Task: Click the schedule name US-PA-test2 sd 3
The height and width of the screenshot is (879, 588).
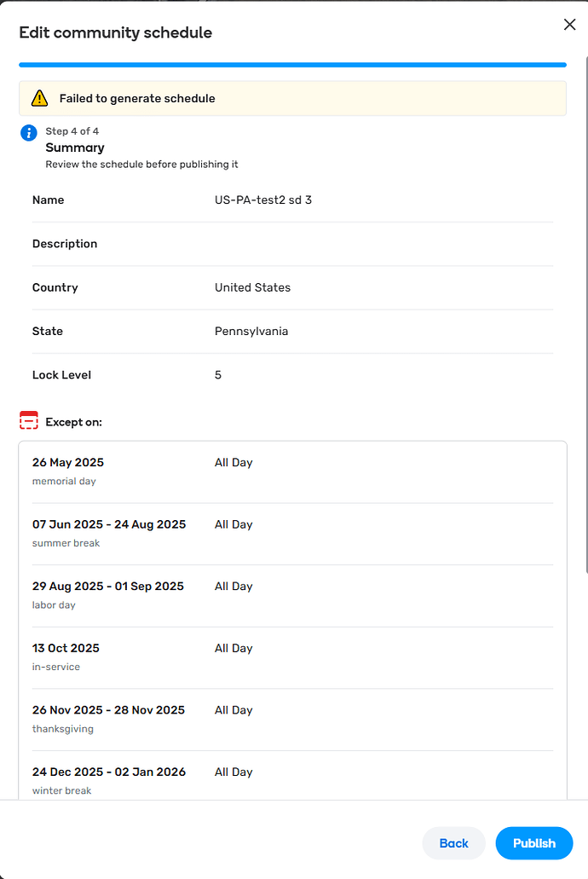Action: pyautogui.click(x=262, y=200)
